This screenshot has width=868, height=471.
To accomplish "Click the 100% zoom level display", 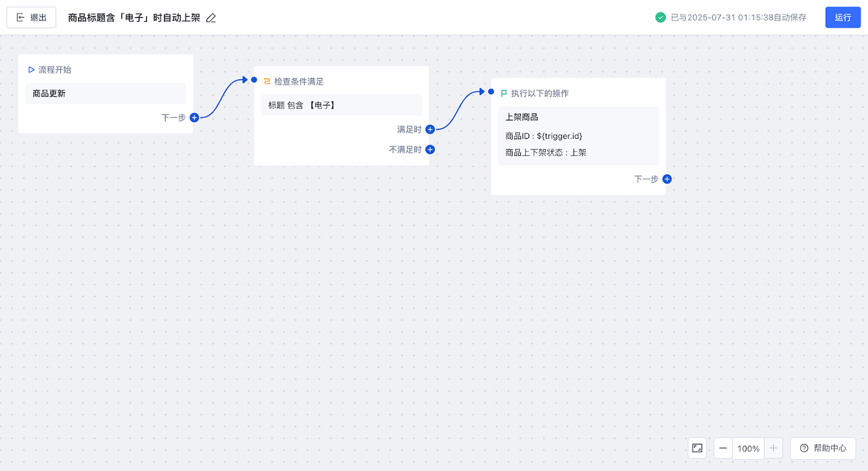I will tap(748, 448).
